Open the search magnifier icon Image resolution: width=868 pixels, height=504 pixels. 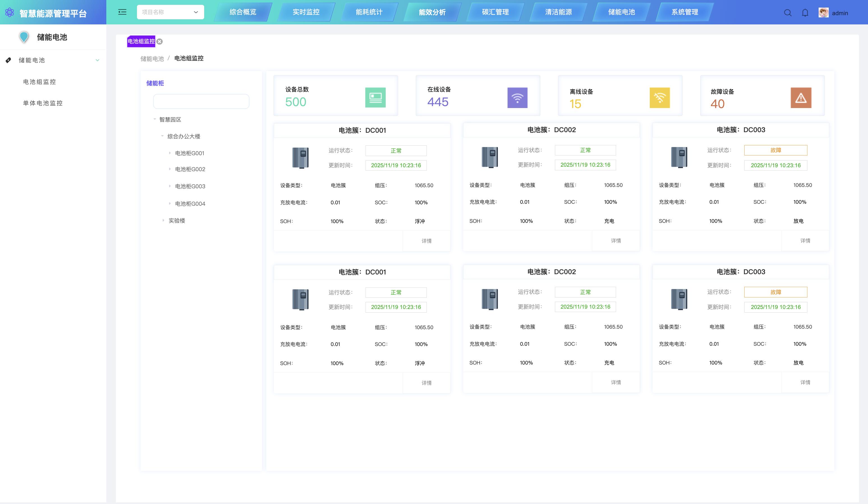tap(787, 13)
